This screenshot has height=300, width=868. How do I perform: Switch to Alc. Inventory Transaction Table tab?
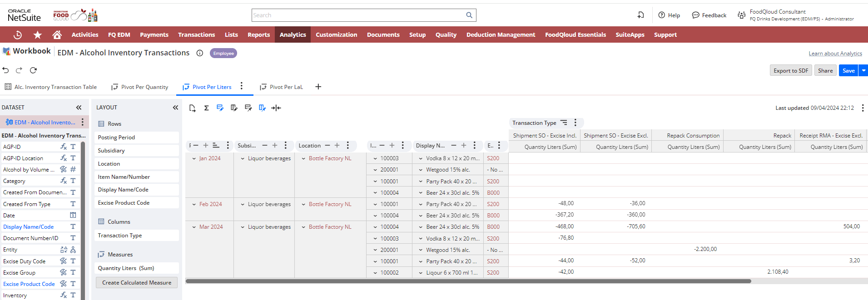51,87
